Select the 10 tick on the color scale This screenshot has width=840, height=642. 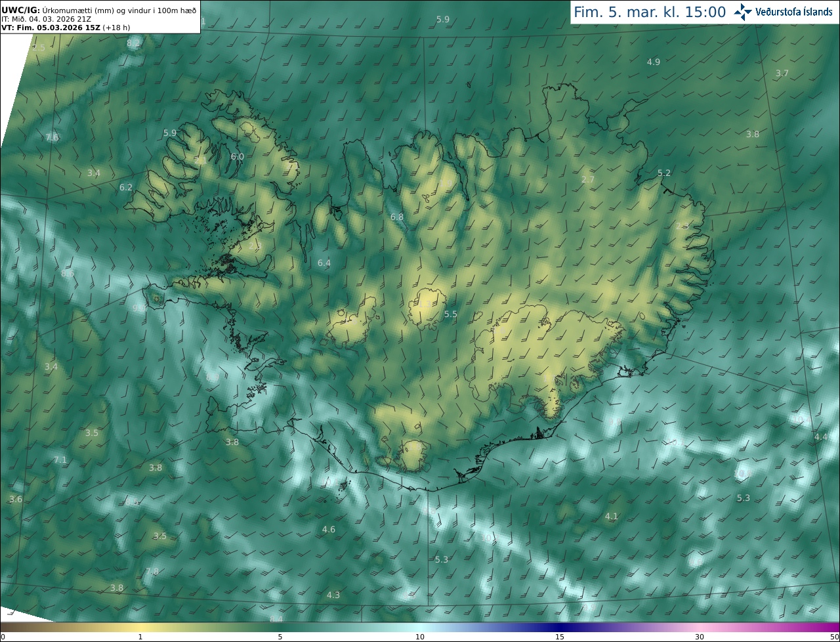[420, 637]
